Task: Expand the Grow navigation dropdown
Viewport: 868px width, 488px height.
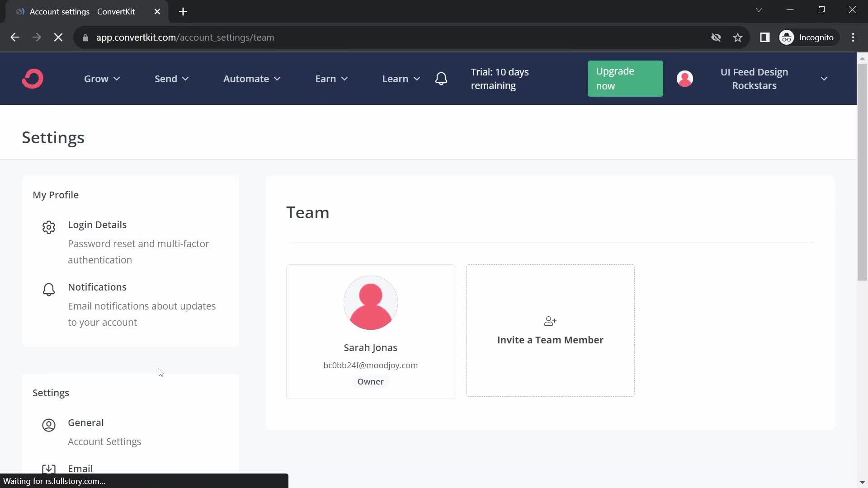Action: [x=101, y=78]
